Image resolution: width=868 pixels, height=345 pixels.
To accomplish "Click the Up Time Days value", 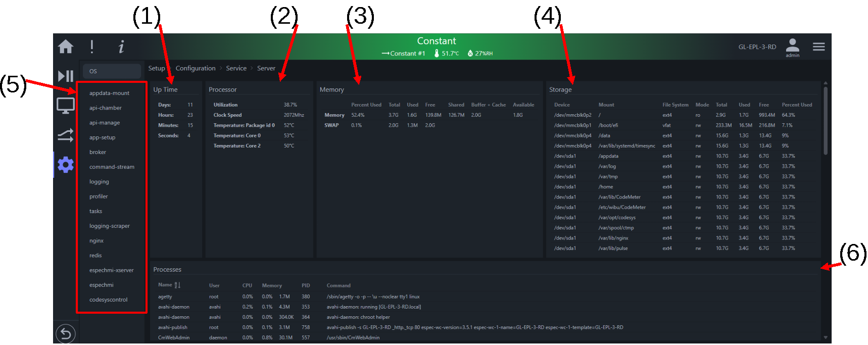I will click(x=190, y=105).
